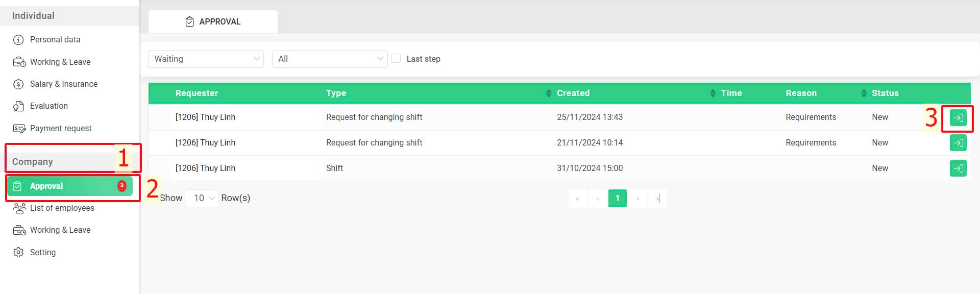Click the Evaluation sidebar icon
980x294 pixels.
(19, 106)
